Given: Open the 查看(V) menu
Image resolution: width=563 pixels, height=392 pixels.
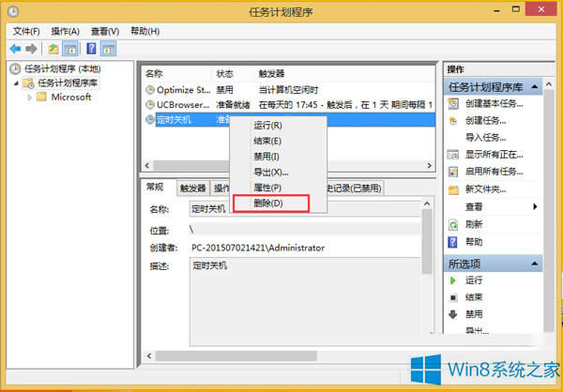Looking at the screenshot, I should pos(105,32).
